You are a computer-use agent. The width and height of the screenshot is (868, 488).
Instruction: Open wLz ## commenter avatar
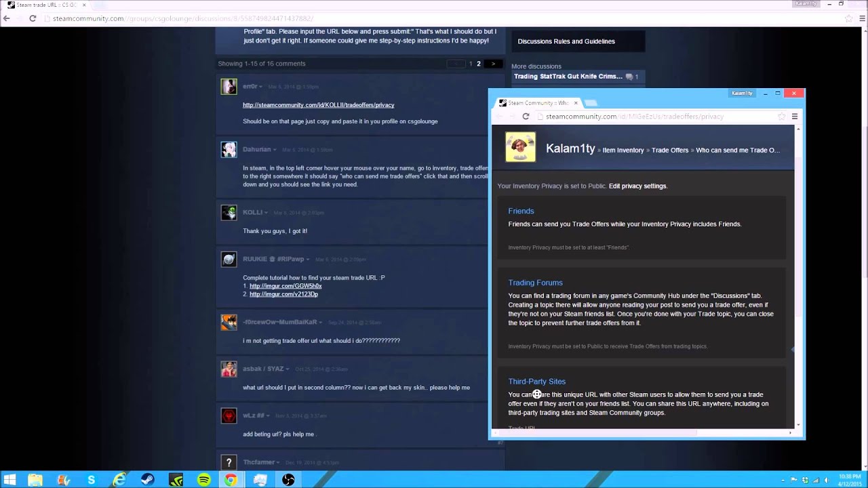229,415
